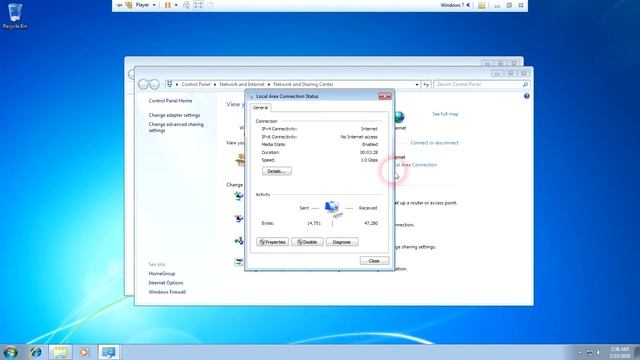Image resolution: width=640 pixels, height=360 pixels.
Task: Click See full map link
Action: 445,114
